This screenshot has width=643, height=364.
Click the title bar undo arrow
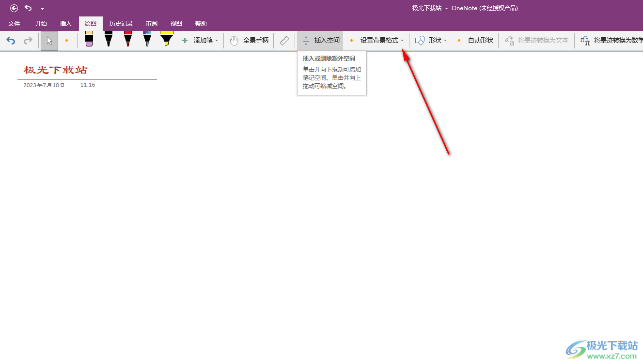coord(28,8)
